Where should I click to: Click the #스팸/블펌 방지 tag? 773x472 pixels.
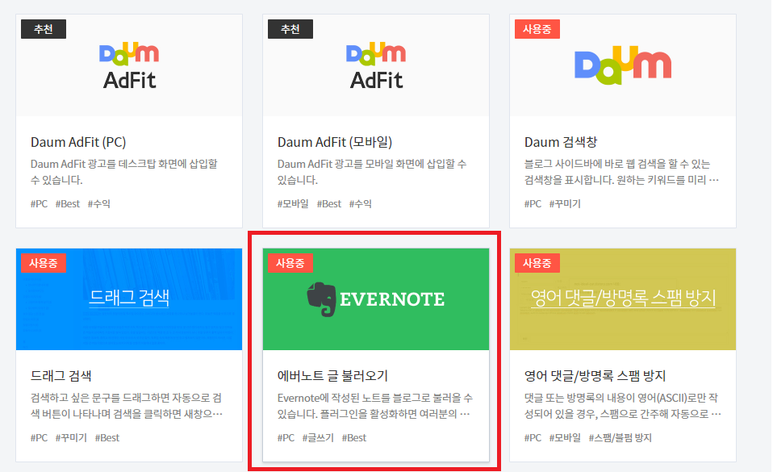tap(620, 437)
